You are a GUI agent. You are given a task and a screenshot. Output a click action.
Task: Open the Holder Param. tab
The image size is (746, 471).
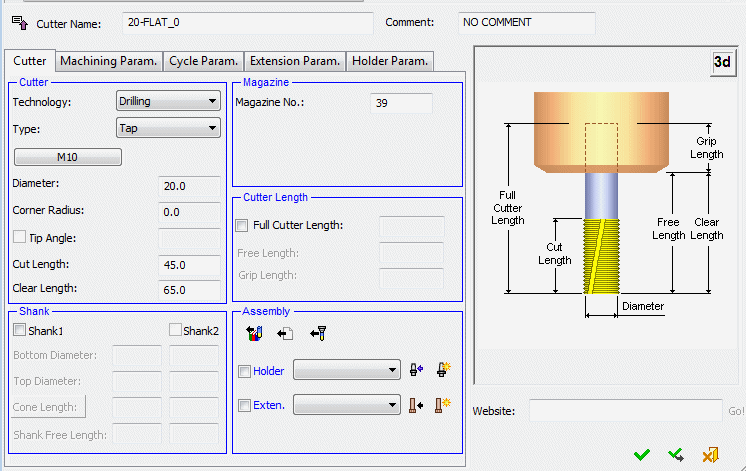pos(391,61)
